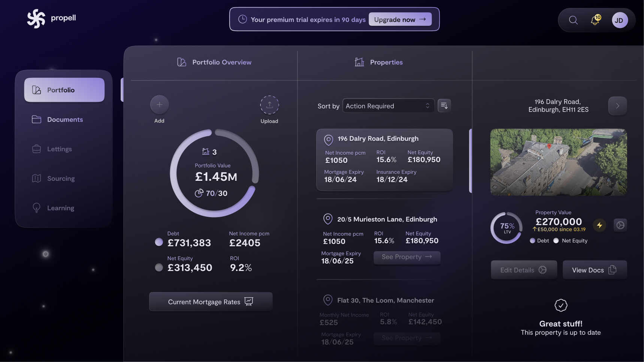
Task: Toggle the Net Equity legend dot
Action: (556, 241)
